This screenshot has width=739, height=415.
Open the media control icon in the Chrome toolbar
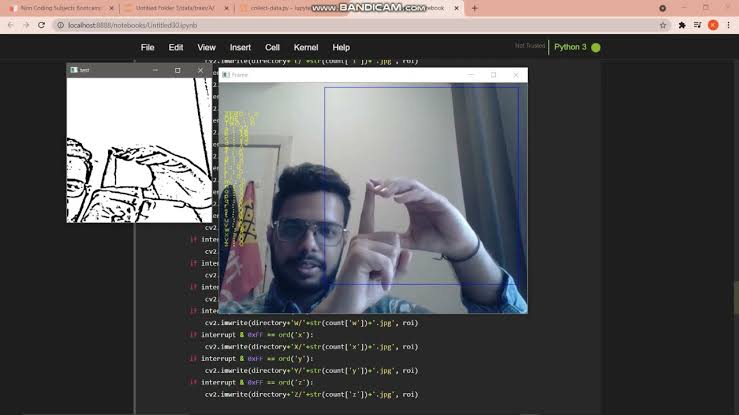click(x=698, y=25)
